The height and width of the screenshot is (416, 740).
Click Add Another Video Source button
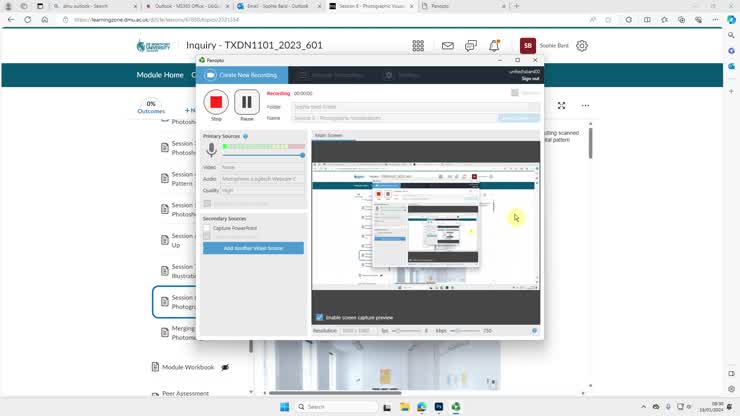253,248
